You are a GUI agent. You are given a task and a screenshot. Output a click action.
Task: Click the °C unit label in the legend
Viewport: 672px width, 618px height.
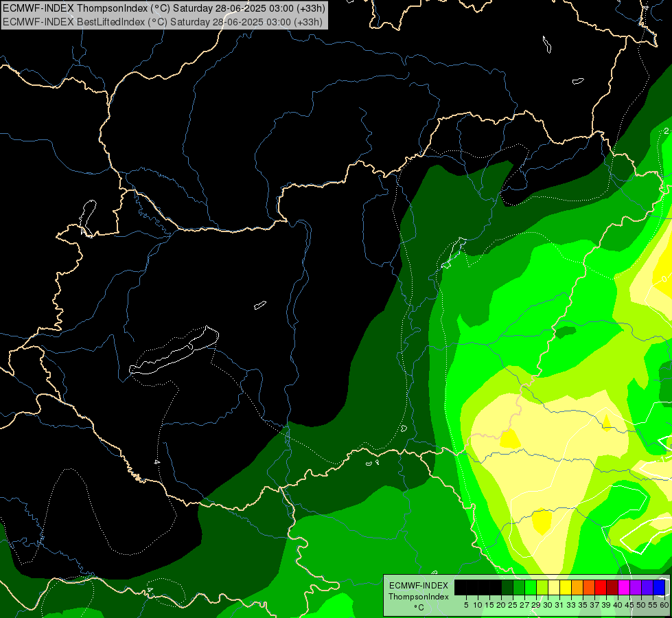pos(419,607)
